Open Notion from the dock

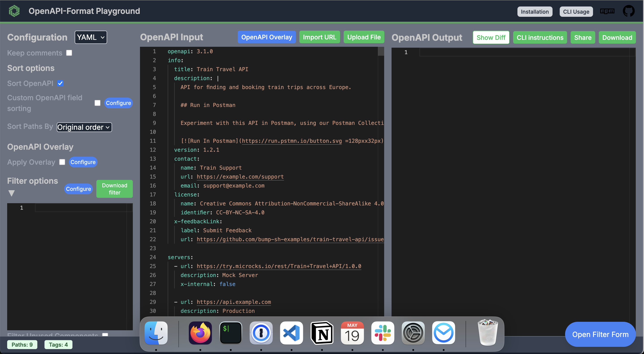tap(322, 333)
